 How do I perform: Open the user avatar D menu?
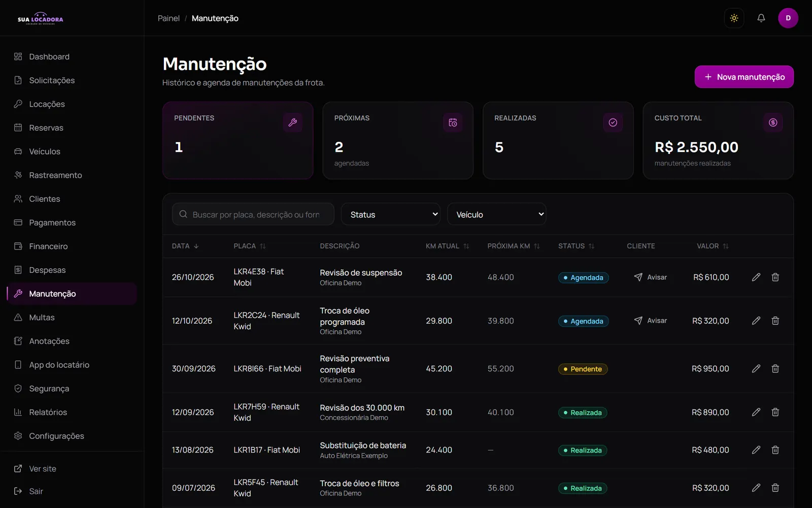coord(788,18)
